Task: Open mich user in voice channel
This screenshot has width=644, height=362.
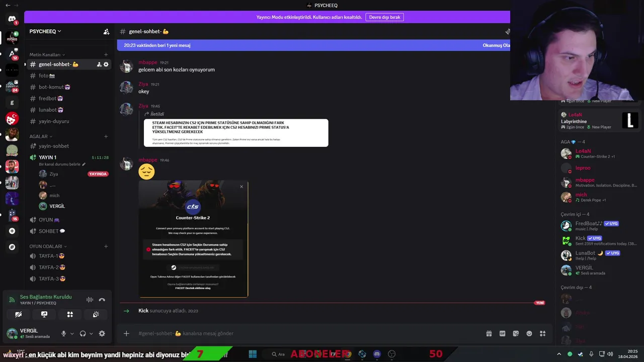Action: click(73, 195)
